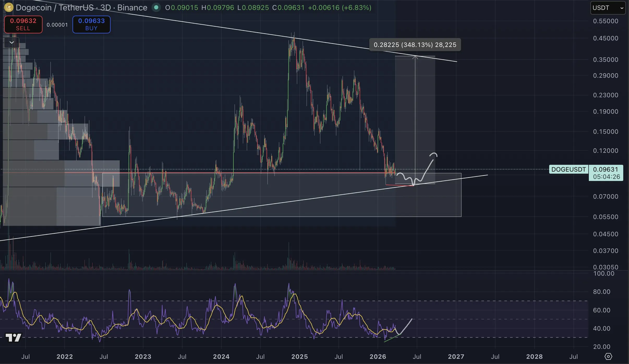This screenshot has width=629, height=364.
Task: Open the USDT currency dropdown at top right
Action: 608,8
